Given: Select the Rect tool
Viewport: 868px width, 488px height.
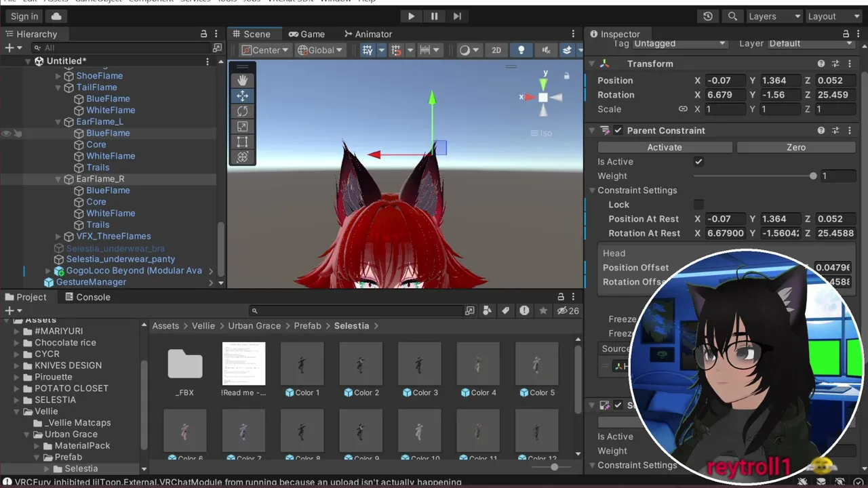Looking at the screenshot, I should click(242, 142).
